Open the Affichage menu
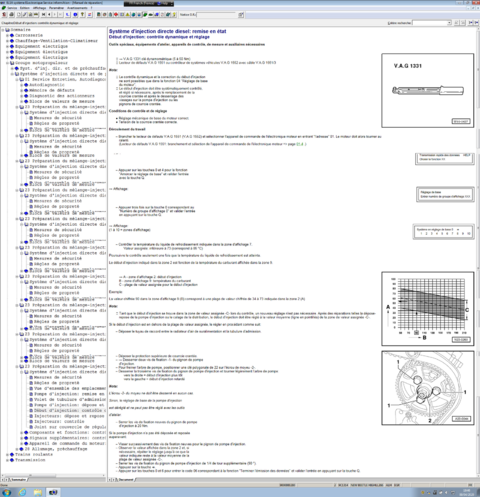 [x=39, y=8]
